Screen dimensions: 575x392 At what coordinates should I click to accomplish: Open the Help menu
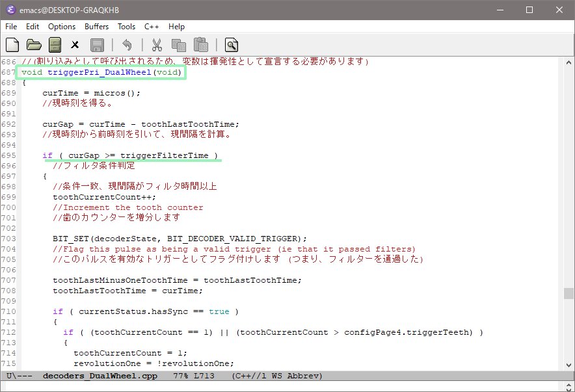click(x=176, y=27)
